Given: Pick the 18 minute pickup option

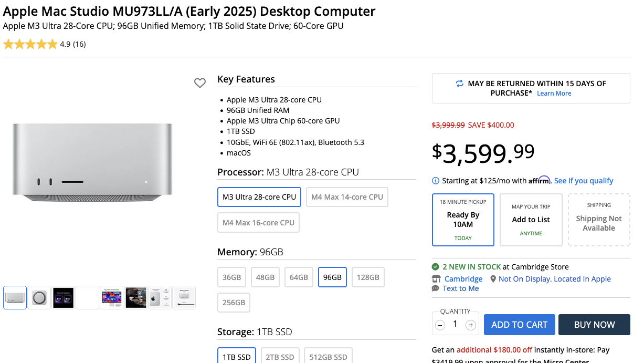Looking at the screenshot, I should point(463,220).
